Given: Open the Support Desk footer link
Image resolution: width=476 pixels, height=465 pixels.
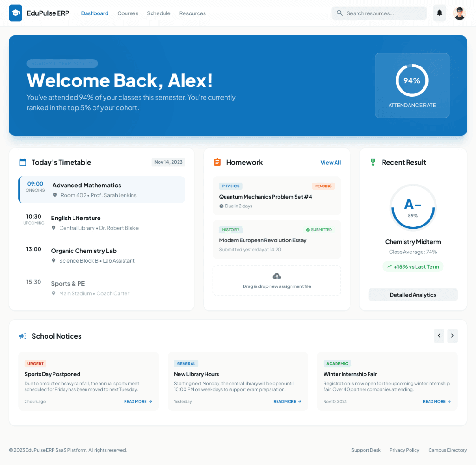Looking at the screenshot, I should 366,450.
